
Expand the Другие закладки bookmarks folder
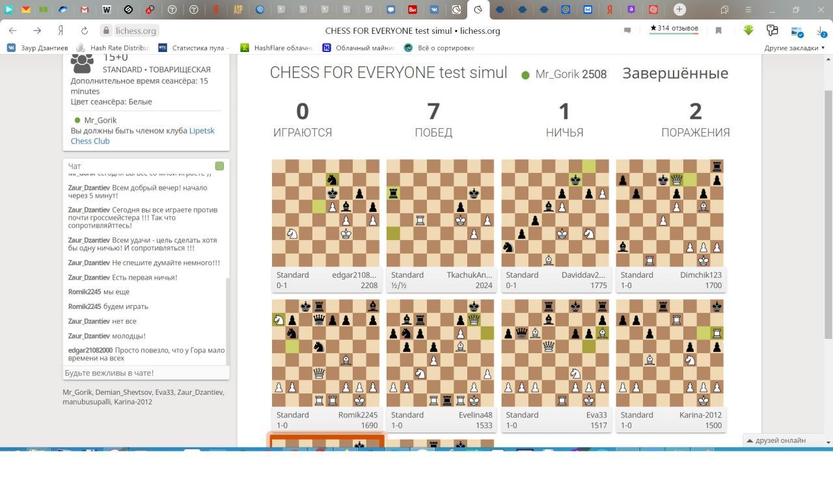coord(794,47)
